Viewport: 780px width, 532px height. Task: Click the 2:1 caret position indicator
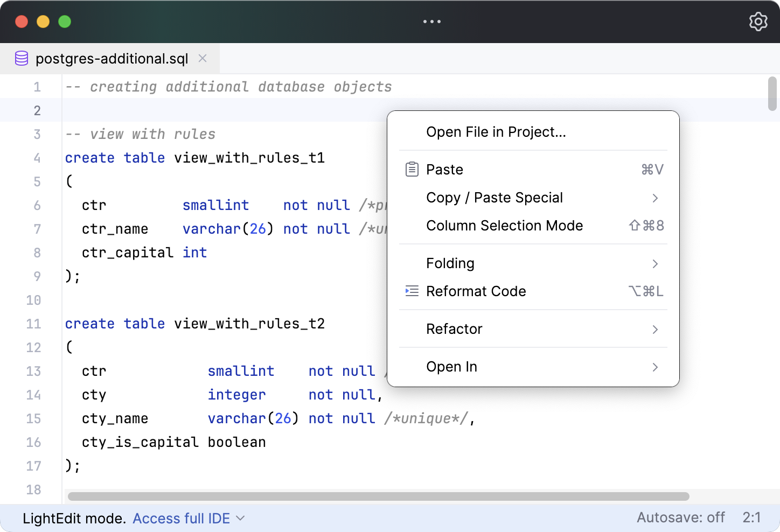(x=751, y=517)
